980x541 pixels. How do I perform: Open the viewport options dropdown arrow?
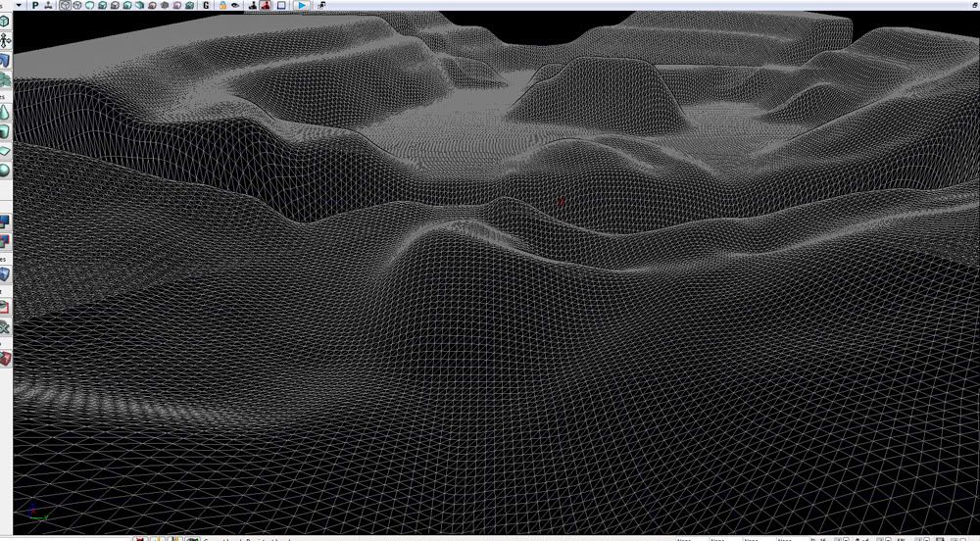(x=19, y=5)
